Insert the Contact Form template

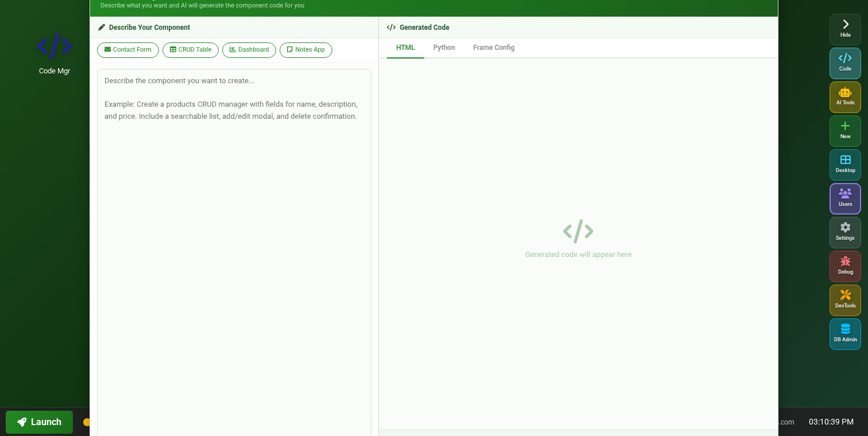tap(127, 50)
